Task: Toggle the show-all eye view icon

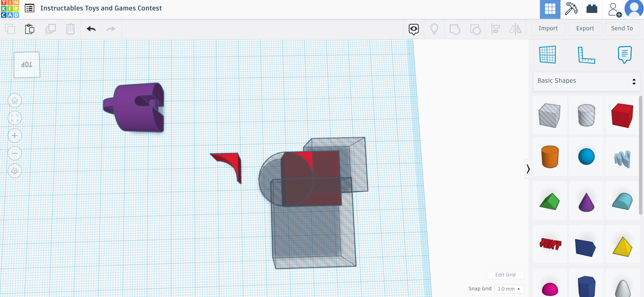Action: pos(414,29)
